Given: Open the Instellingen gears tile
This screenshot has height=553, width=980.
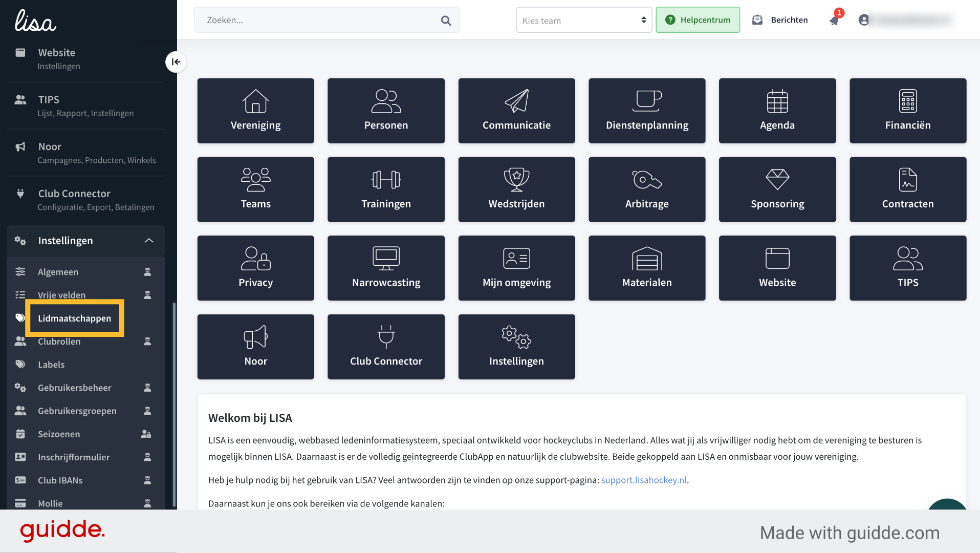Looking at the screenshot, I should pos(516,347).
